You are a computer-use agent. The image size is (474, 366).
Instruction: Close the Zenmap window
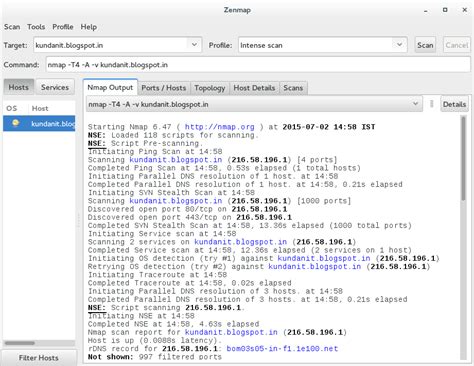tap(465, 10)
